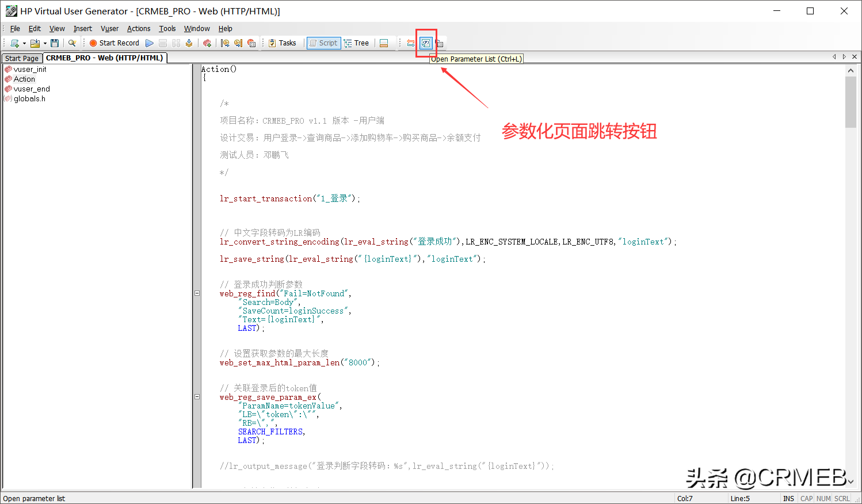
Task: Switch to the Start Page tab
Action: [x=22, y=58]
